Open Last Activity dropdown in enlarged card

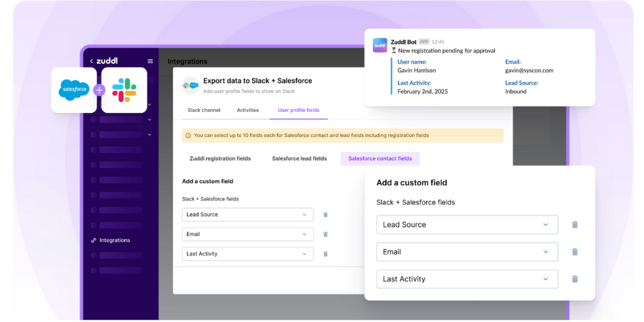point(467,279)
